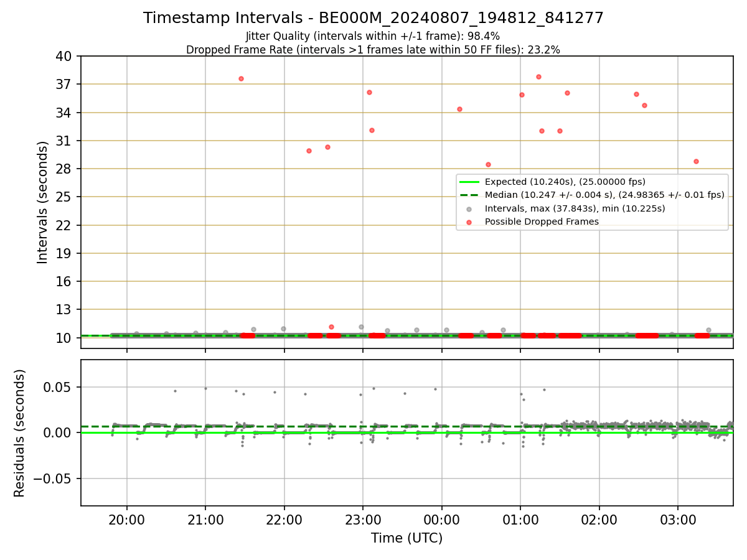Click the highest red dropped-frame point above 37 seconds after 01:00
This screenshot has width=747, height=560.
[x=538, y=77]
